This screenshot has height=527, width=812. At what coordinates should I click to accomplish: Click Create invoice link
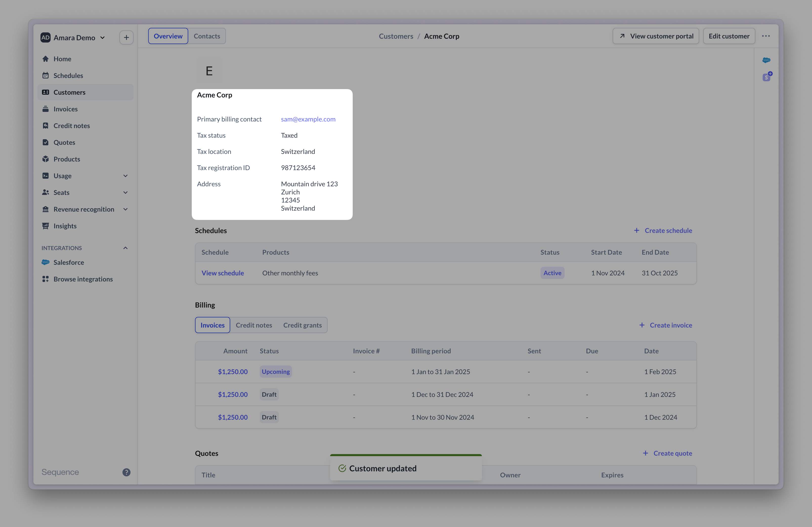click(x=666, y=325)
